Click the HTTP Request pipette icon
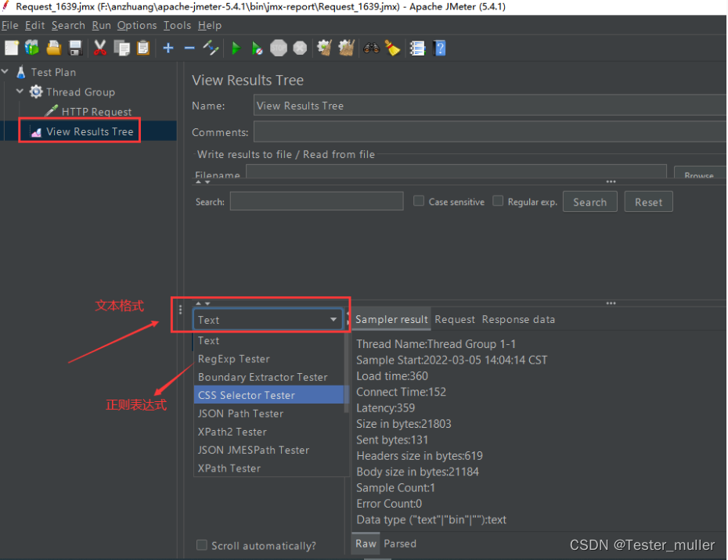Viewport: 728px width, 560px height. (51, 111)
